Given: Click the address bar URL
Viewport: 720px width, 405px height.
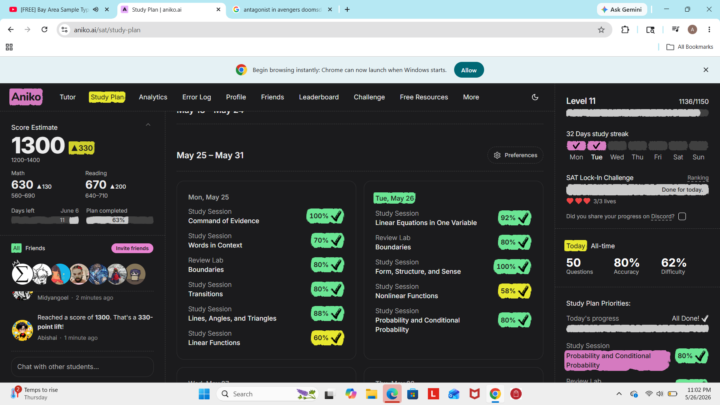Looking at the screenshot, I should point(107,30).
